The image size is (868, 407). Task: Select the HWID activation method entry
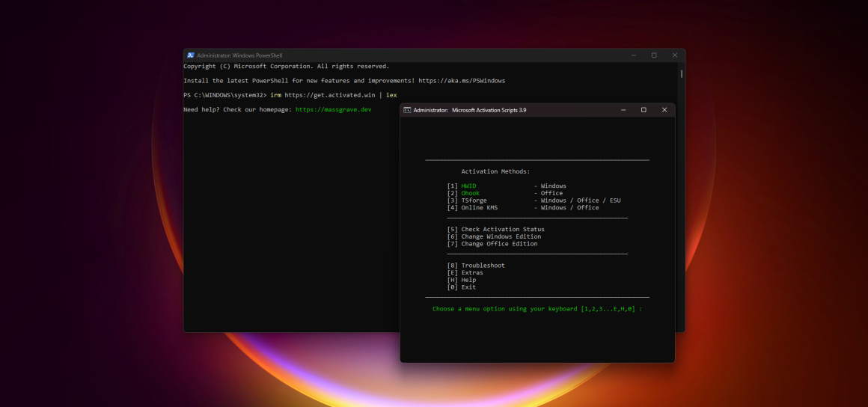468,186
